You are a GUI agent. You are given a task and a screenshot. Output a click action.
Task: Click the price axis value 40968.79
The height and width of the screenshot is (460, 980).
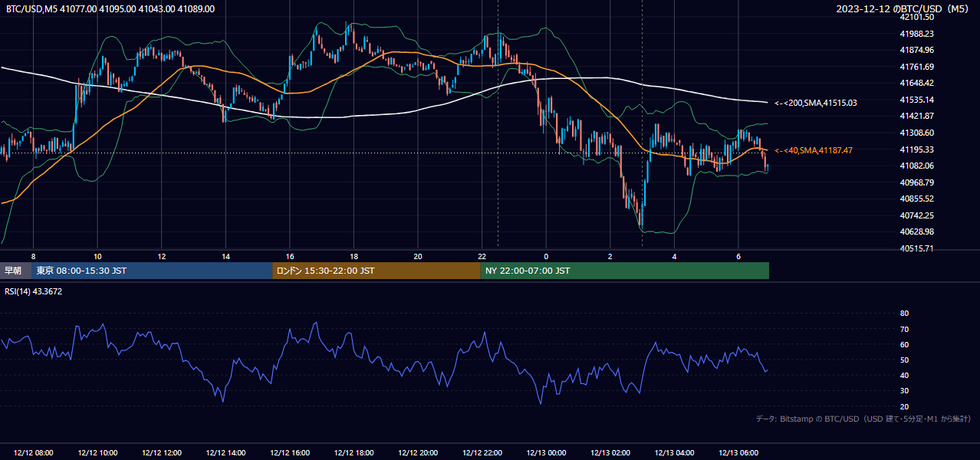pyautogui.click(x=916, y=182)
